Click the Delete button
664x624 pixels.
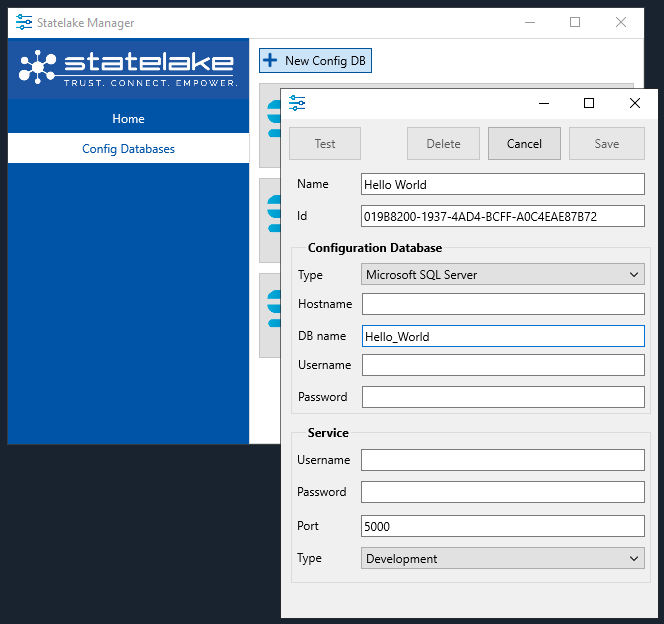(443, 144)
